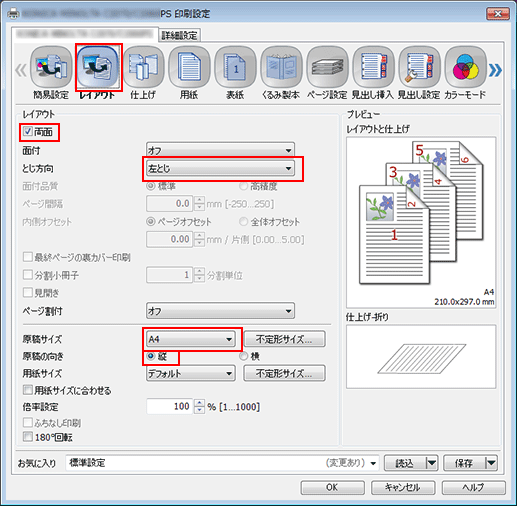The image size is (517, 506).
Task: Open the 用紙サイズ デフォルト dropdown
Action: [191, 373]
